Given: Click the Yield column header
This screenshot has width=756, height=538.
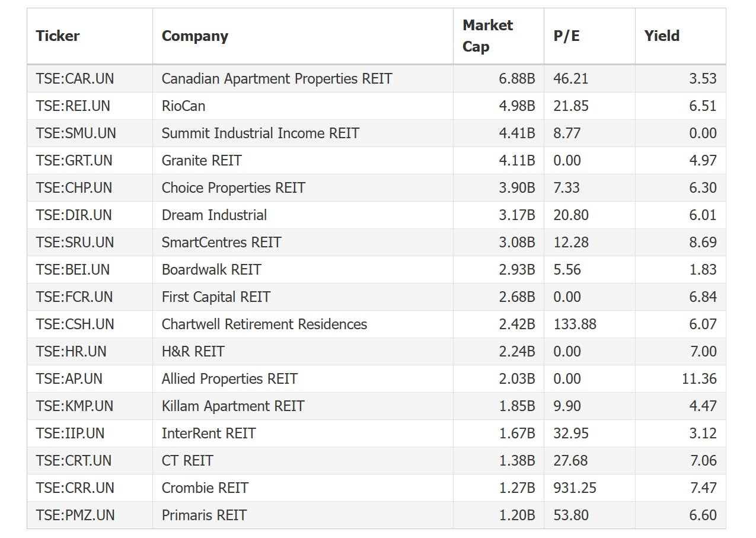Looking at the screenshot, I should [x=662, y=36].
